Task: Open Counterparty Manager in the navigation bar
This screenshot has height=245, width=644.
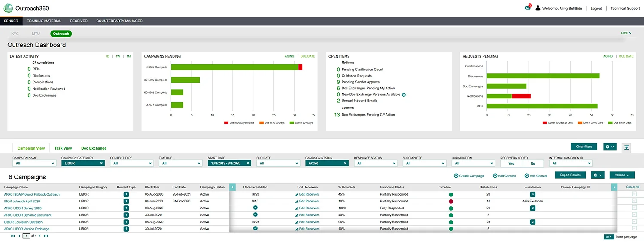Action: [119, 21]
